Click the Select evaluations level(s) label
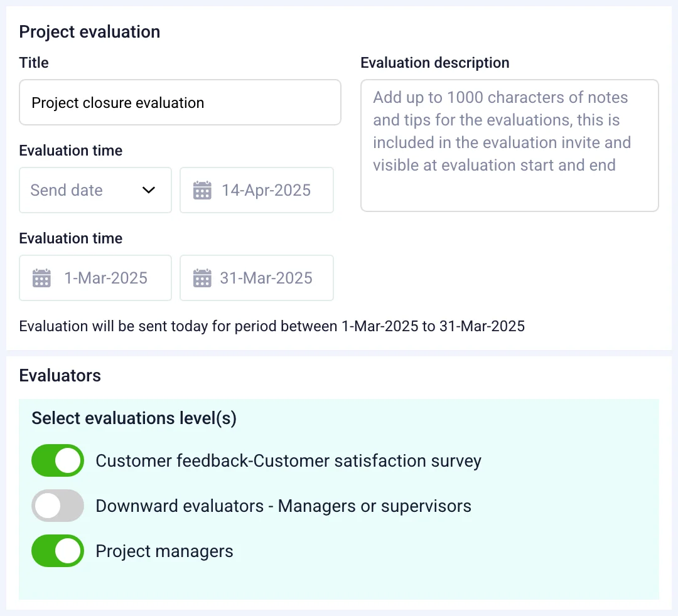678x616 pixels. coord(133,418)
